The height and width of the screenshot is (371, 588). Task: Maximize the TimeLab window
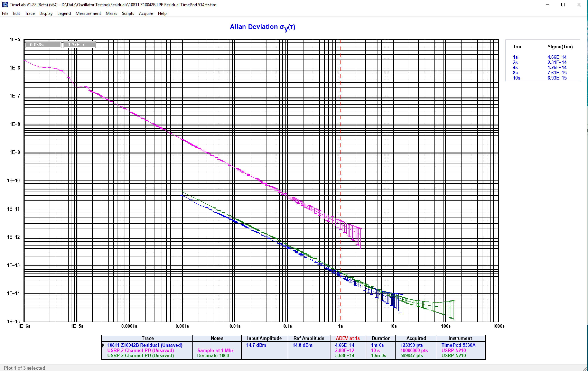click(563, 5)
